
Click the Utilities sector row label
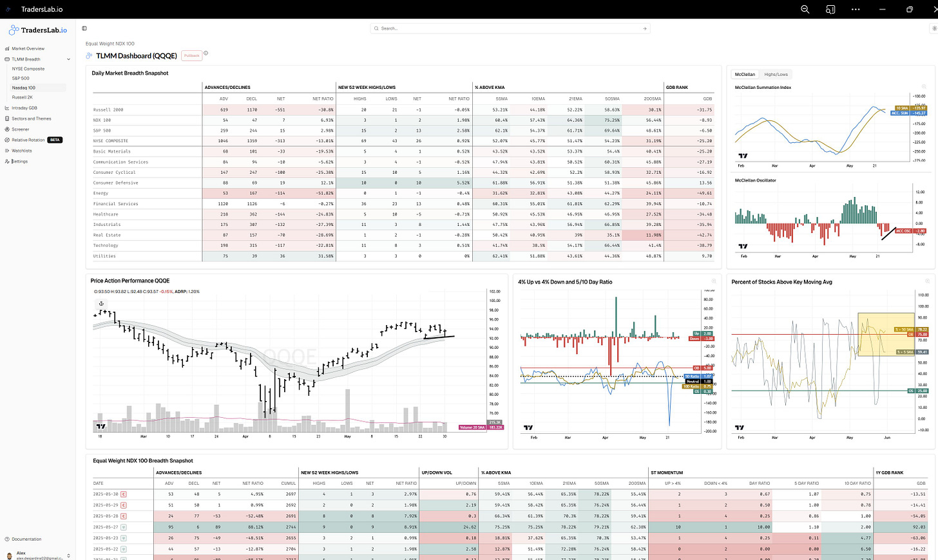(104, 256)
